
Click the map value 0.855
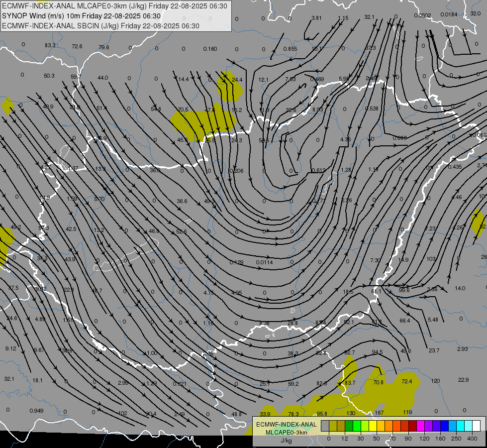pos(290,49)
